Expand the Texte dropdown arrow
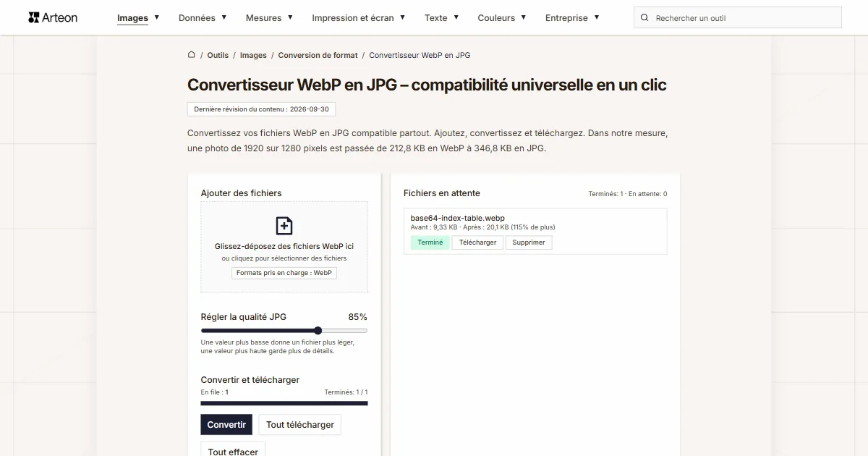Screen dimensions: 868x456 pyautogui.click(x=456, y=17)
